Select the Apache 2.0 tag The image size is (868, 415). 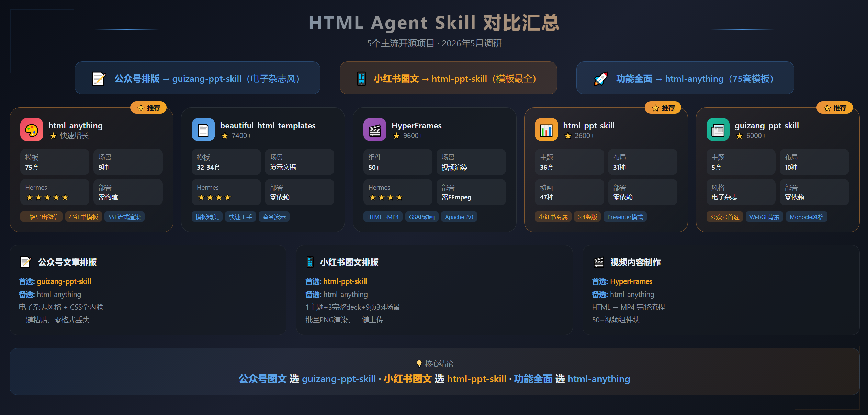click(459, 217)
